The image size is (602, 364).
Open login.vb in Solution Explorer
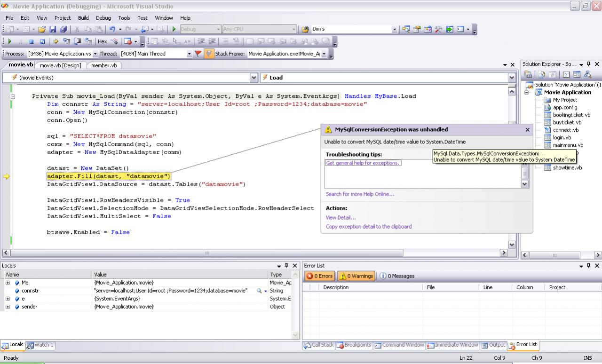click(x=562, y=137)
